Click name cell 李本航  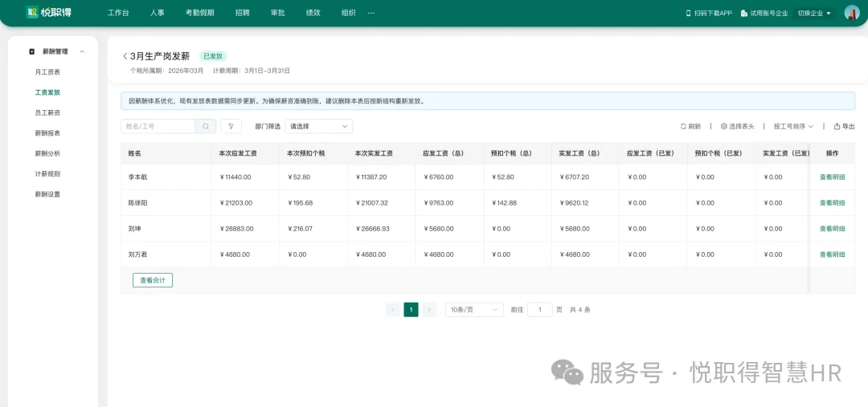(138, 177)
